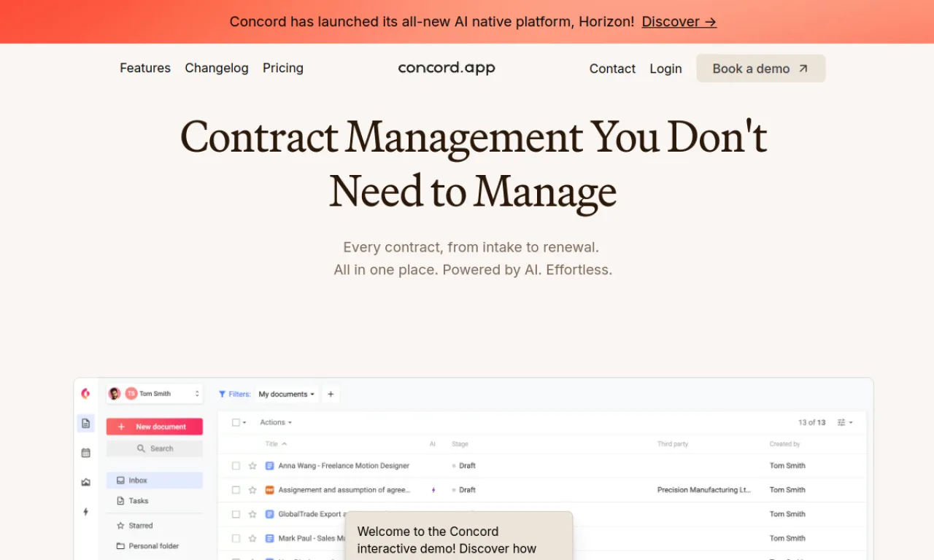Click the Concord flame logo in demo sidebar
Image resolution: width=934 pixels, height=560 pixels.
point(85,394)
